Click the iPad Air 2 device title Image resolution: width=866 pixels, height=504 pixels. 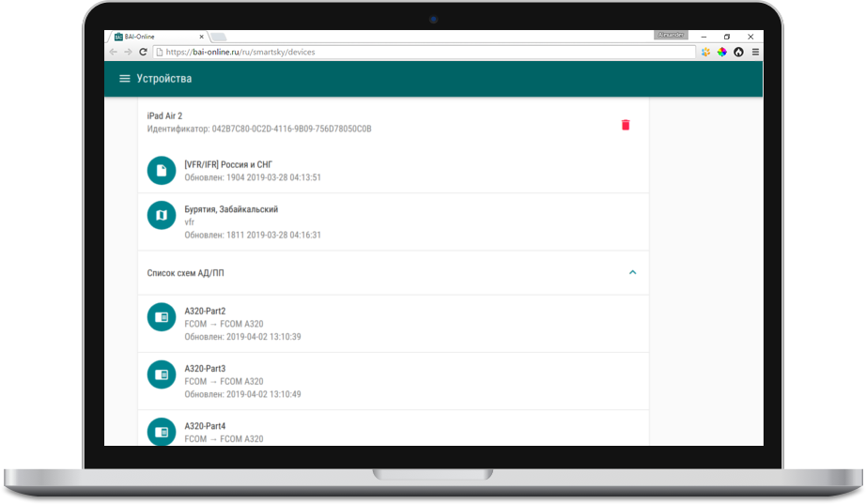click(164, 115)
